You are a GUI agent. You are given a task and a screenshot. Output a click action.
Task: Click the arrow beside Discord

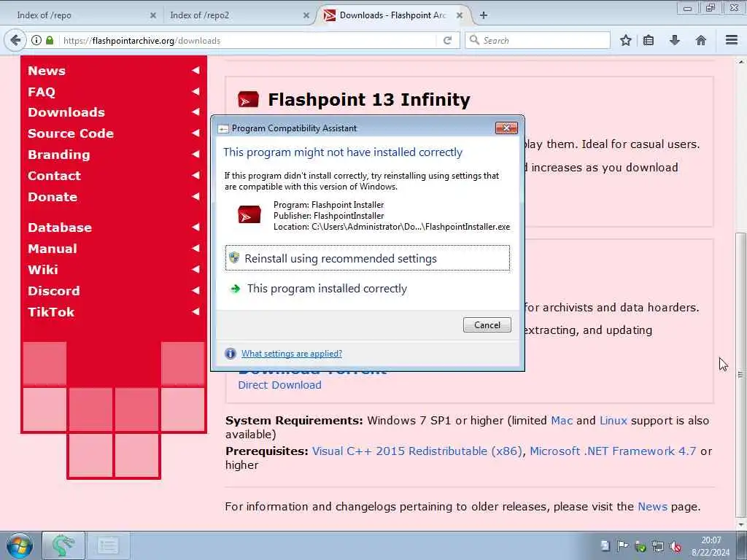click(x=196, y=290)
